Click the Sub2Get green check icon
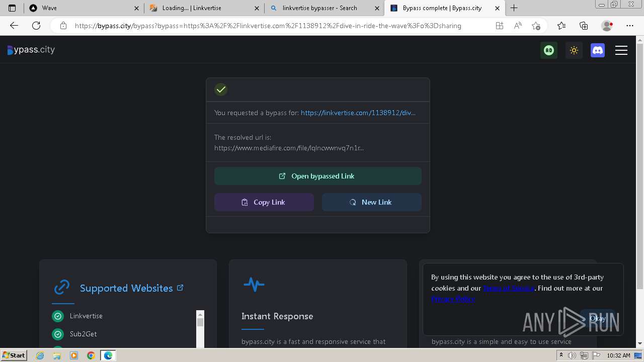This screenshot has height=362, width=644. tap(58, 334)
